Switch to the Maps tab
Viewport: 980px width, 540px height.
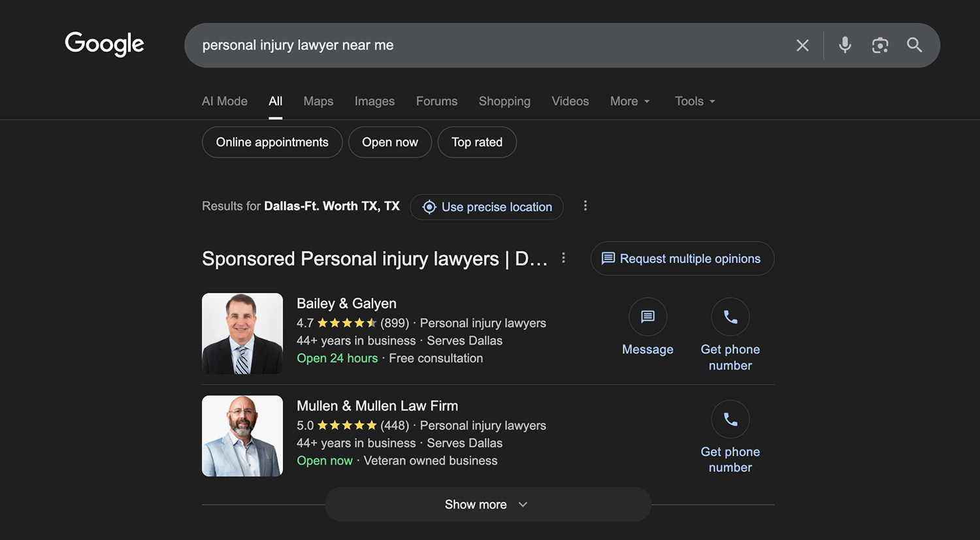[x=318, y=101]
